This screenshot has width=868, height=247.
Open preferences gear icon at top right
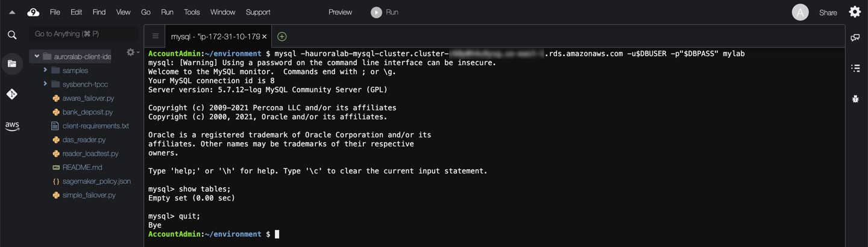tap(855, 12)
